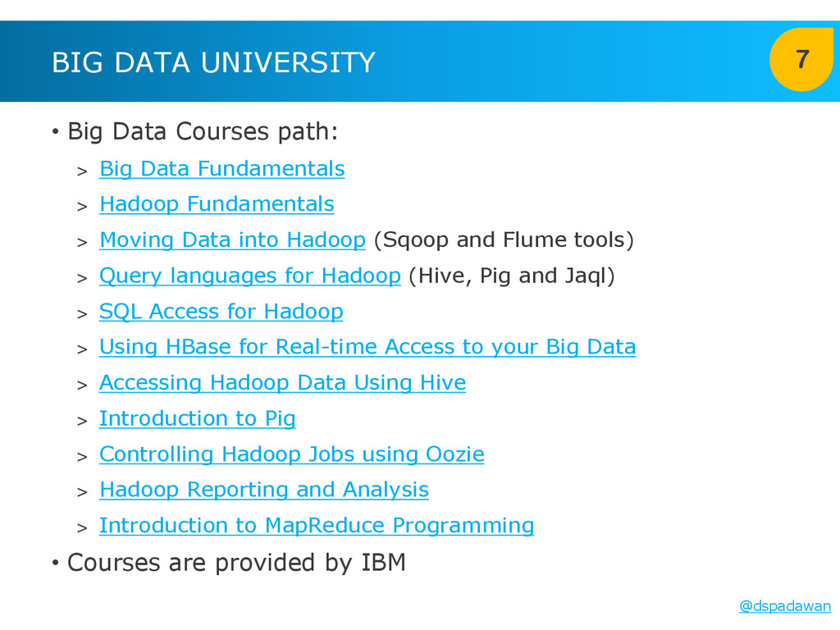
Task: Follow the SQL Access for Hadoop link
Action: point(221,312)
